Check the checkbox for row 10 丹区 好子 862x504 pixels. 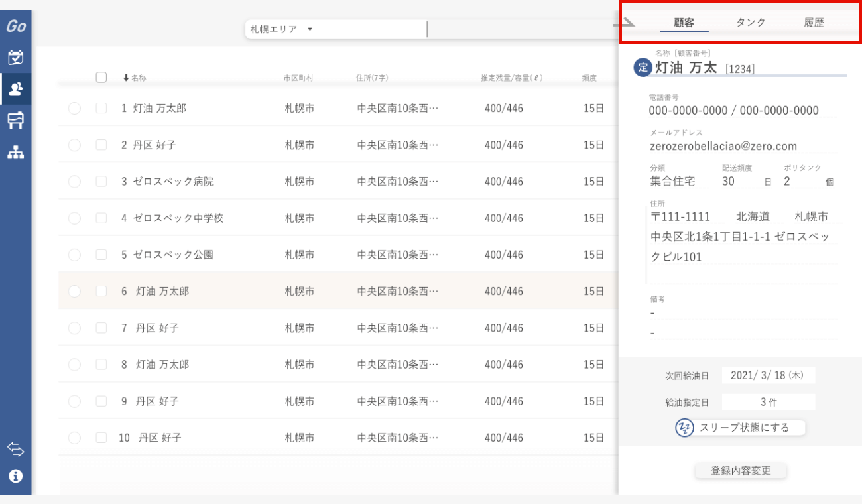point(101,438)
